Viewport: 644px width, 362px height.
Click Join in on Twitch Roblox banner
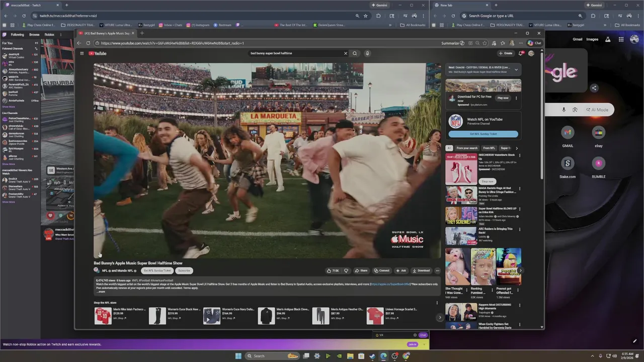413,344
